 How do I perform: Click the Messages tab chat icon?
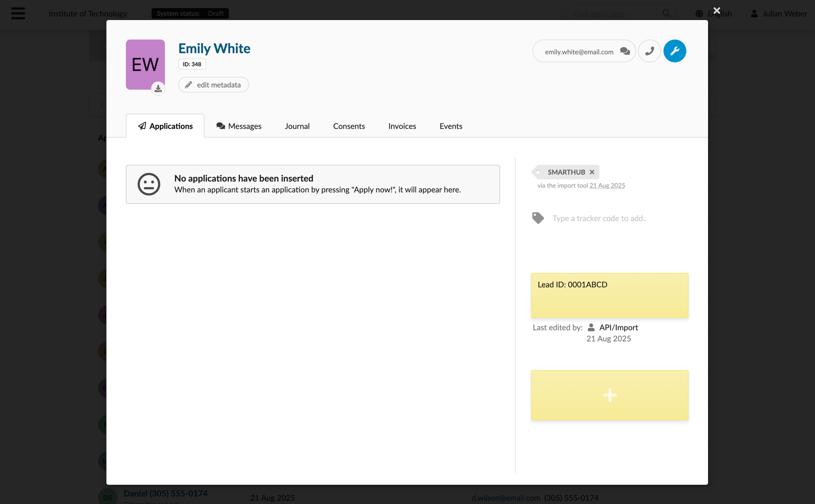221,126
